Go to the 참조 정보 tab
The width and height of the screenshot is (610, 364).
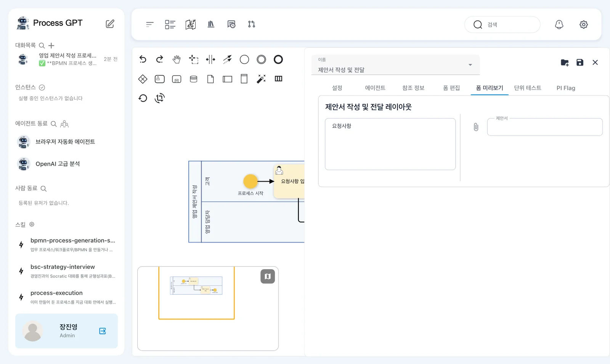coord(413,88)
